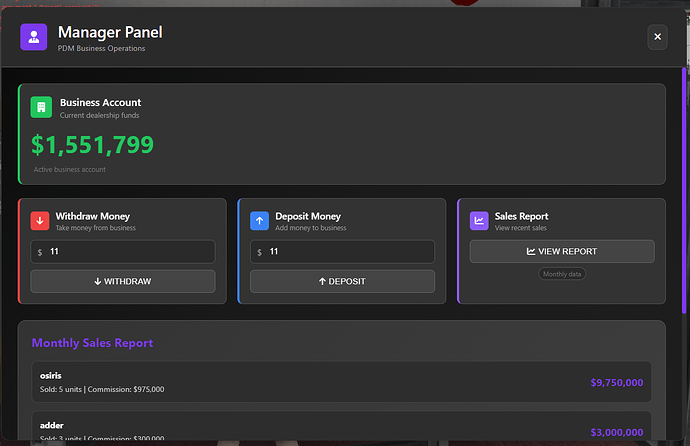Click the $9,750,000 osiris sales total
This screenshot has height=446, width=690.
pyautogui.click(x=616, y=382)
